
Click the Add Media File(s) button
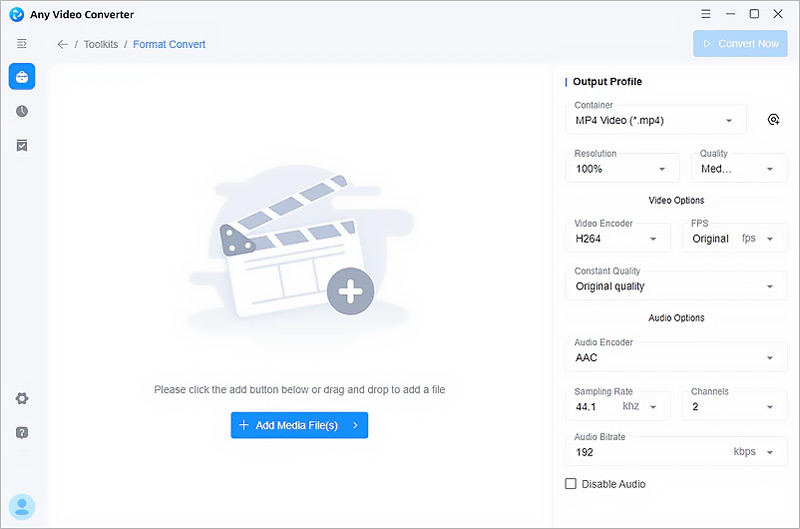299,425
